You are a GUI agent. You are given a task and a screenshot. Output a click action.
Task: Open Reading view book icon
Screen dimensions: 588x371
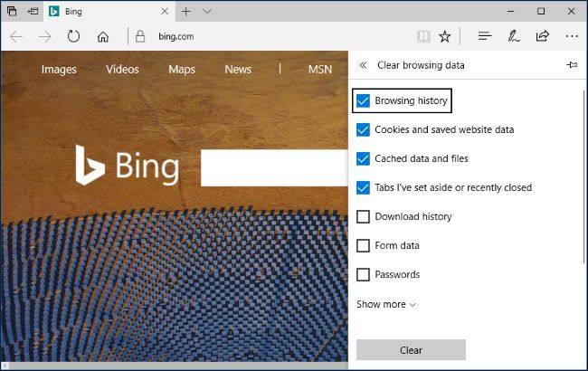[x=423, y=36]
